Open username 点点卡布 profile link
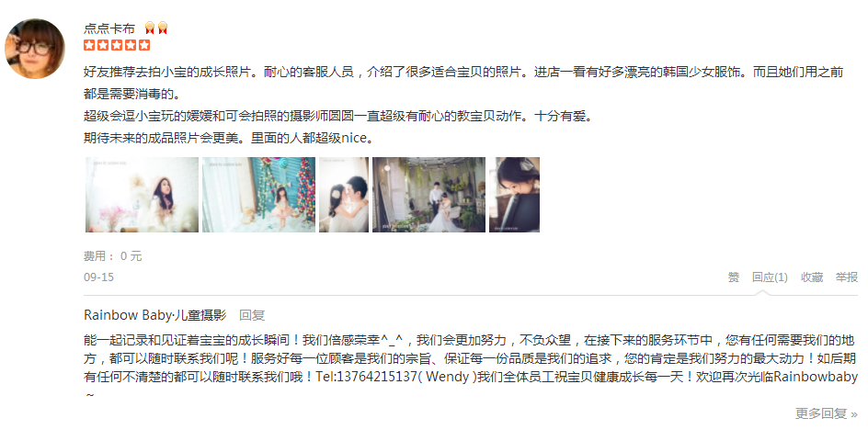 click(x=109, y=28)
